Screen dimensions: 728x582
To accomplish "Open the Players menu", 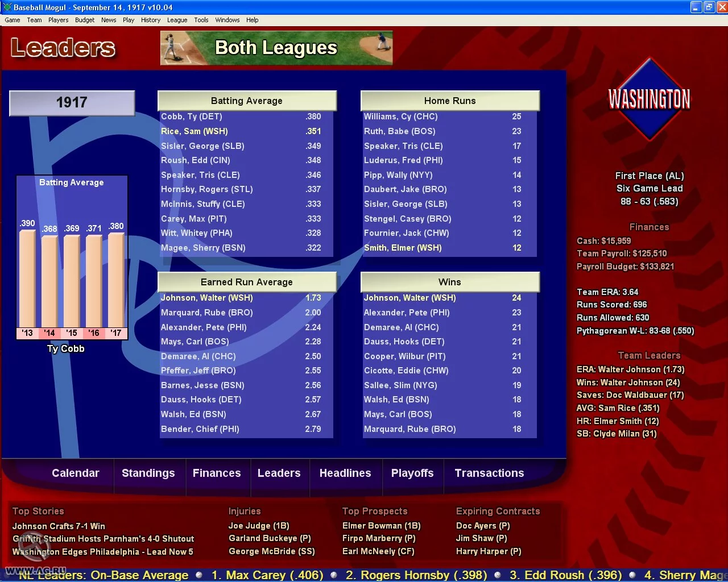I will pos(58,20).
